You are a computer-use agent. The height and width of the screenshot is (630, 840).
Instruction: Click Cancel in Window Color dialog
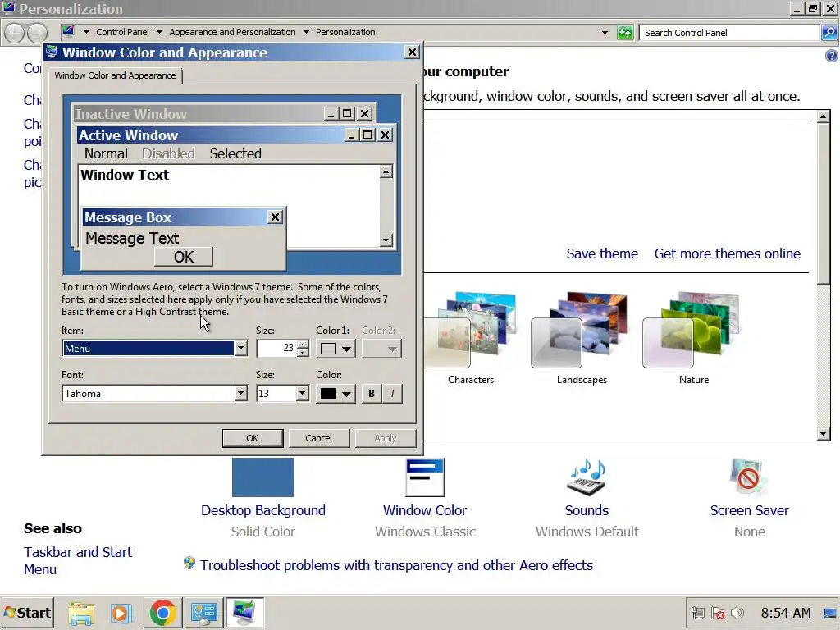(318, 438)
